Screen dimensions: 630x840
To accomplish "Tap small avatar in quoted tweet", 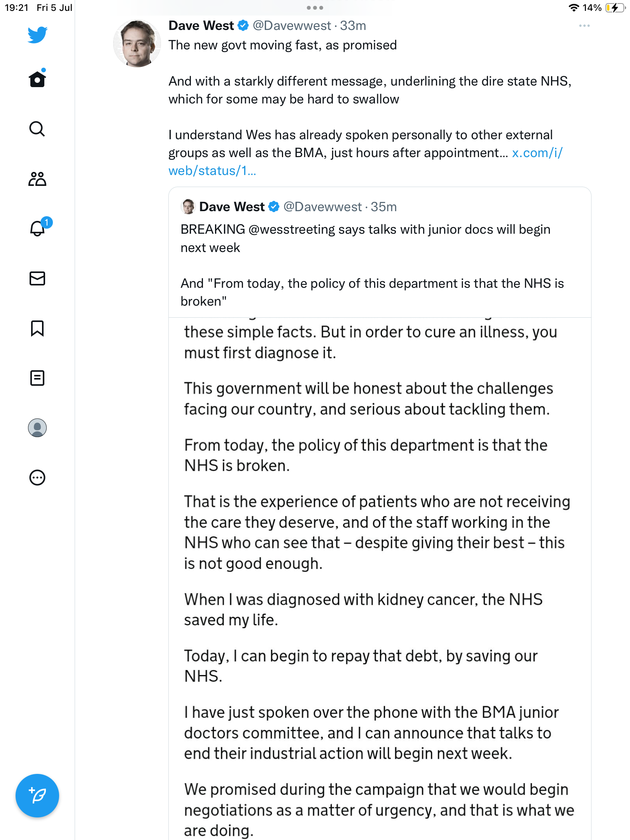I will [x=188, y=207].
